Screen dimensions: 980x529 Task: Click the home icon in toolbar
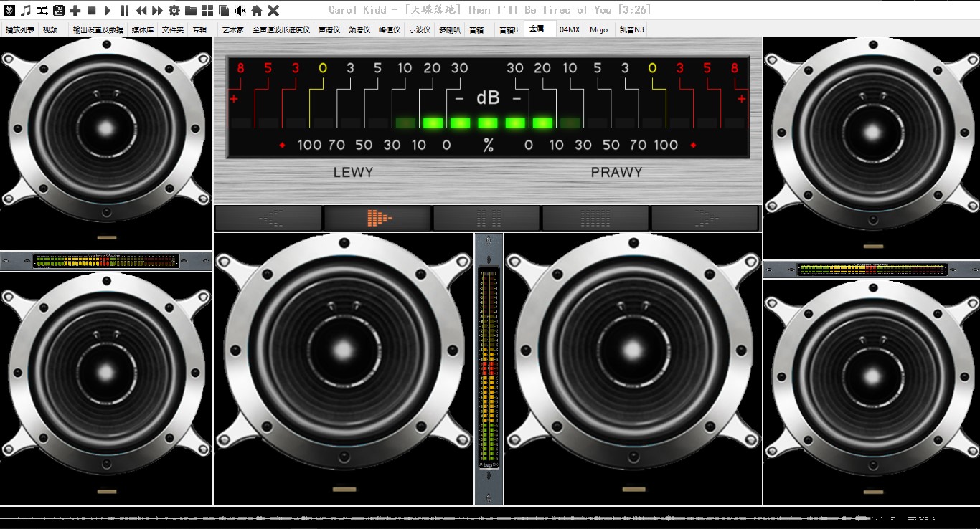(x=257, y=11)
